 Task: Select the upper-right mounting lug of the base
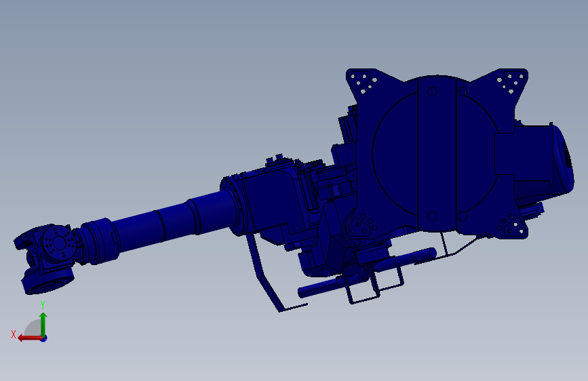click(512, 81)
